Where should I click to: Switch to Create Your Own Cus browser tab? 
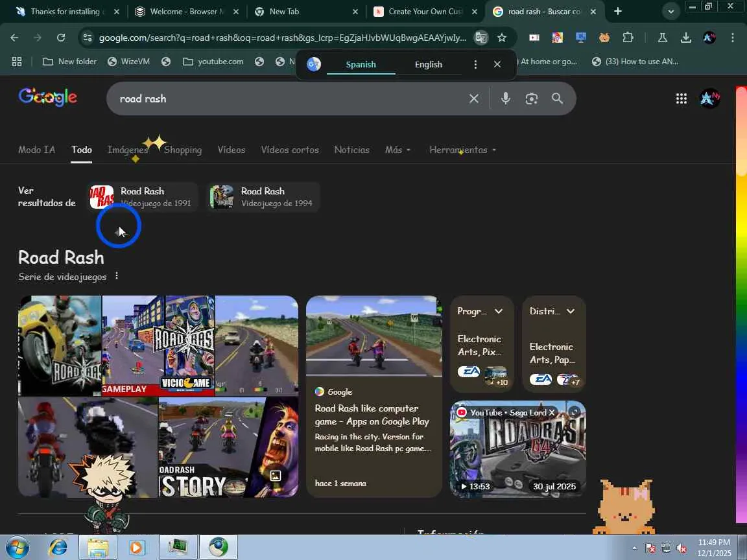[x=424, y=12]
